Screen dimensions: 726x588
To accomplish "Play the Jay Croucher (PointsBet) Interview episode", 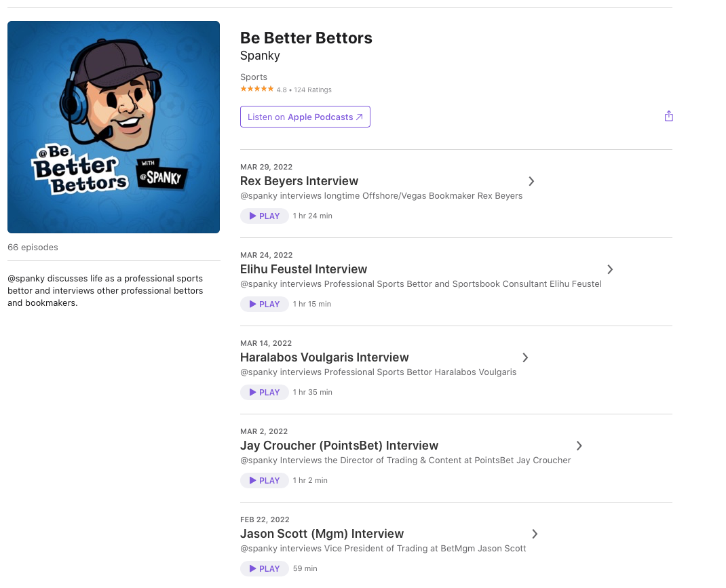I will tap(265, 481).
